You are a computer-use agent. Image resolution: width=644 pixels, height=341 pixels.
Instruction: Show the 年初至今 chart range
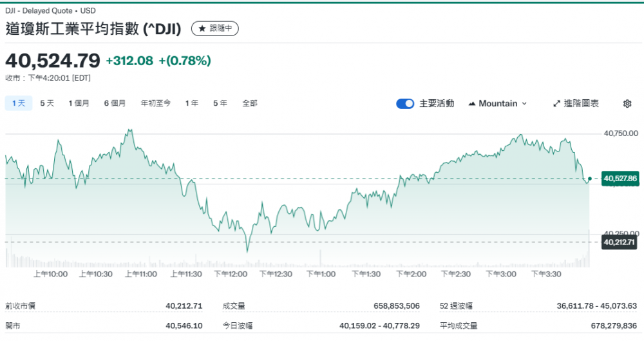click(x=156, y=103)
